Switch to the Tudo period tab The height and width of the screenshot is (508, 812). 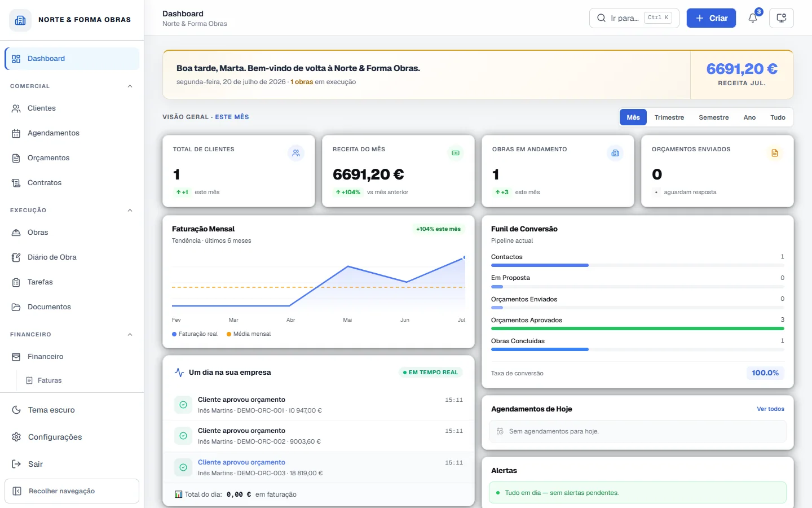(x=778, y=117)
